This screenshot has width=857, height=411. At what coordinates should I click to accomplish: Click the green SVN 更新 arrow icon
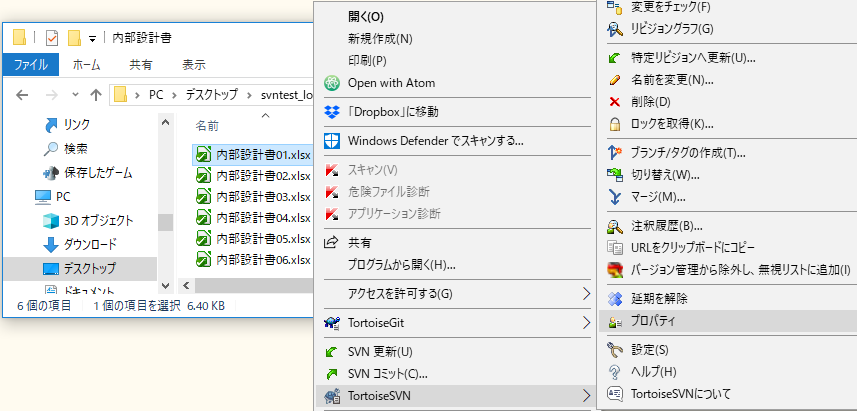point(332,351)
